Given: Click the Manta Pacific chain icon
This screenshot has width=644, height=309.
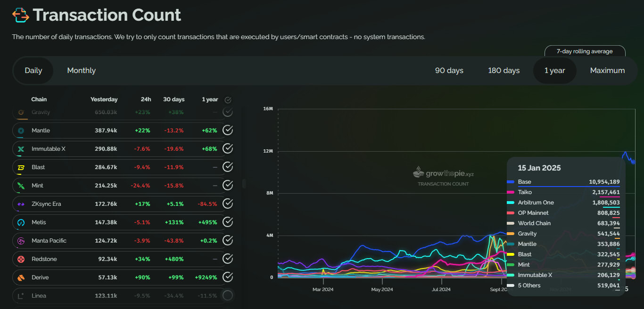Looking at the screenshot, I should 21,241.
